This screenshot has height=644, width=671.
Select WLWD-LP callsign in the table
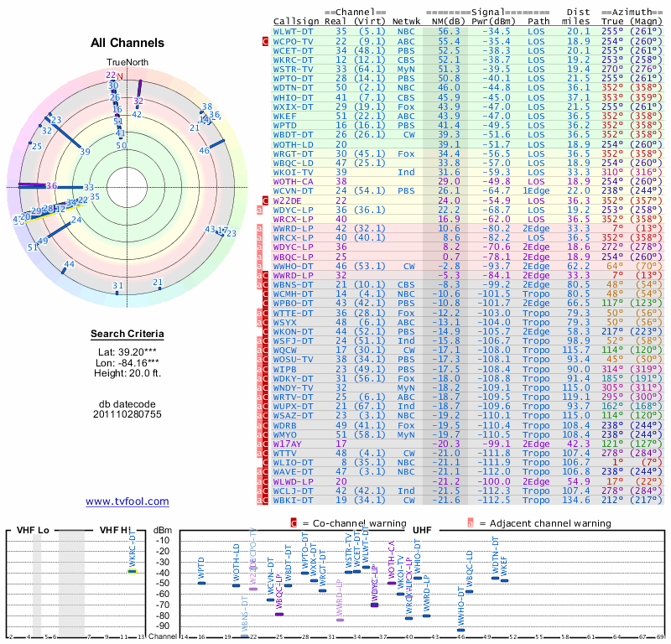pos(293,481)
